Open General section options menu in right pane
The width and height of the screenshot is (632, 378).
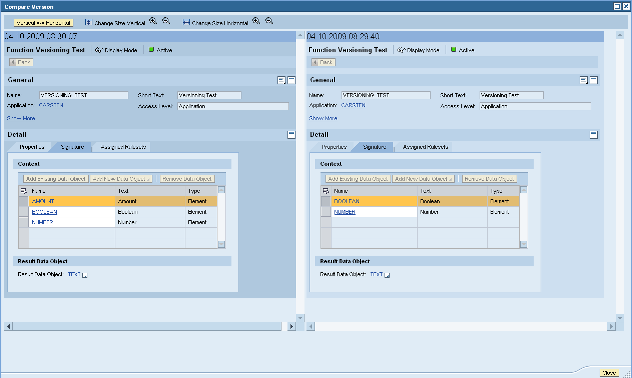point(584,80)
